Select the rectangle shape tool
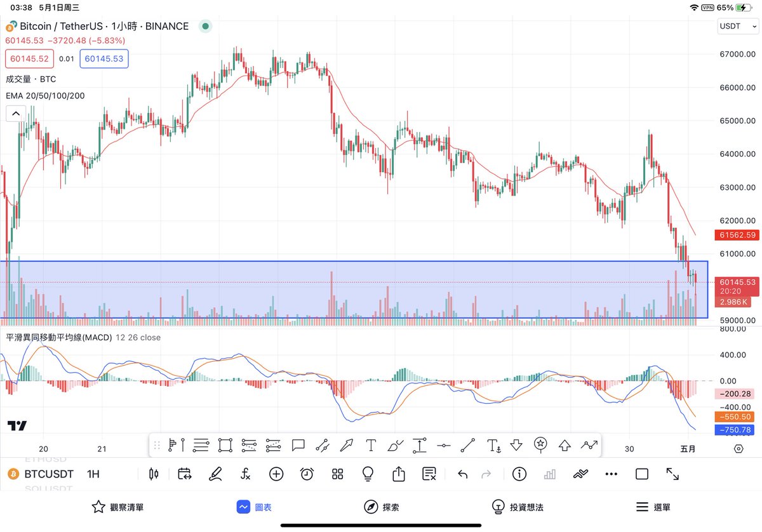The height and width of the screenshot is (532, 762). [x=225, y=445]
